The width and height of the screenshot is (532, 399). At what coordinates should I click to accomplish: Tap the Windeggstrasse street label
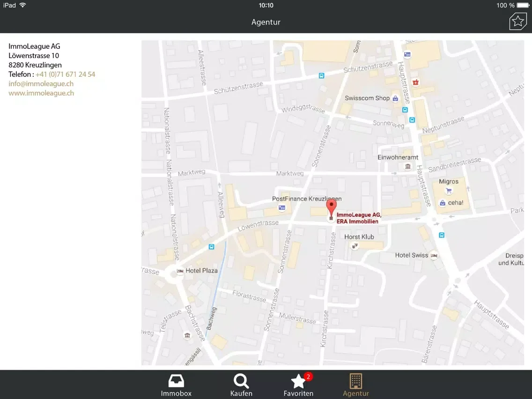click(303, 108)
